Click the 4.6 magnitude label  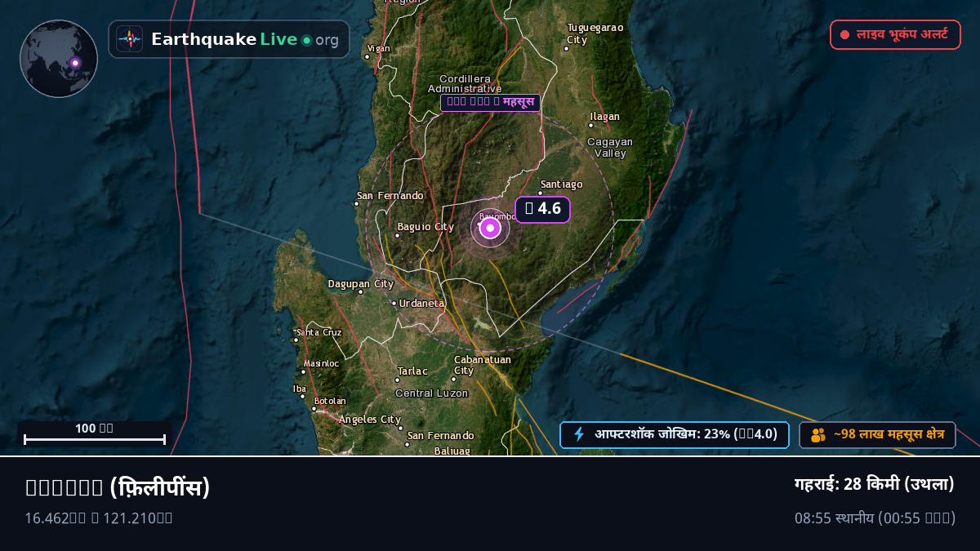[542, 209]
